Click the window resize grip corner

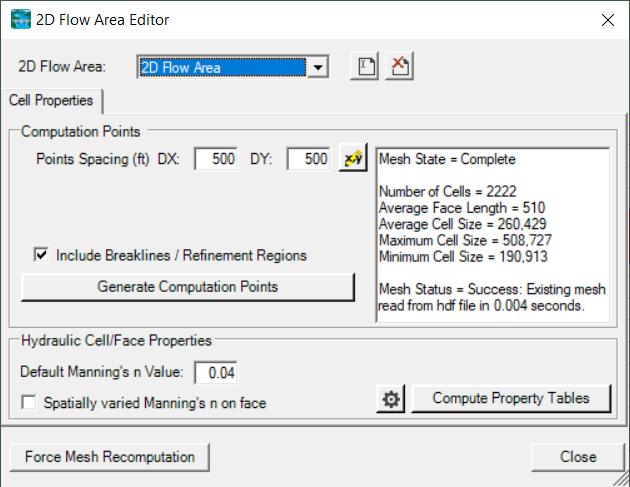pyautogui.click(x=621, y=479)
